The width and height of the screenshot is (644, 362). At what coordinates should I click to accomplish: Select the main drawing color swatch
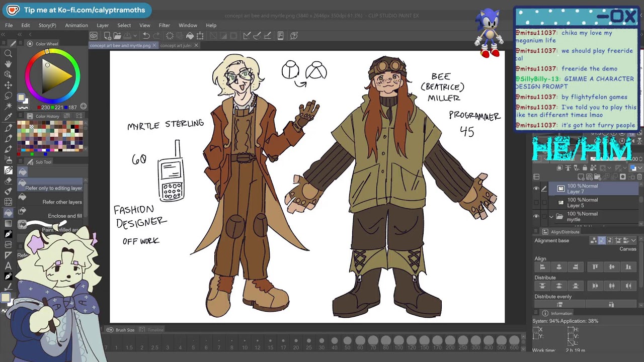[21, 98]
